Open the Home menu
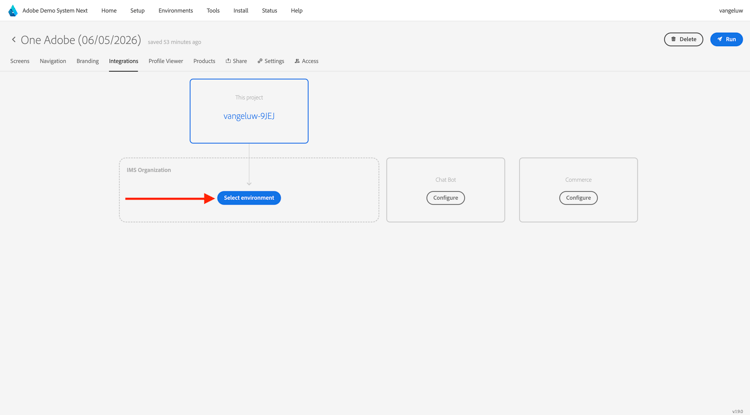This screenshot has height=415, width=750. pyautogui.click(x=109, y=11)
